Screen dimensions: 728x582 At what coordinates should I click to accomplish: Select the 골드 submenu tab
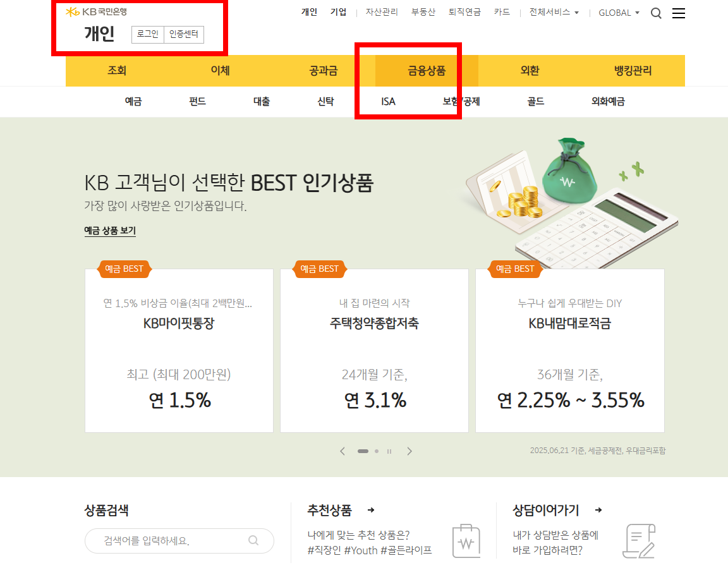tap(535, 102)
